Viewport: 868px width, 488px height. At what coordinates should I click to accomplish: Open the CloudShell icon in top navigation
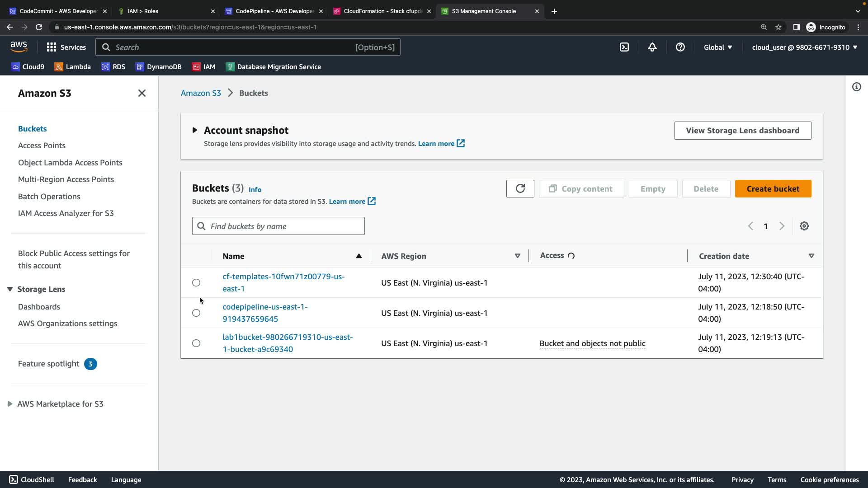624,47
